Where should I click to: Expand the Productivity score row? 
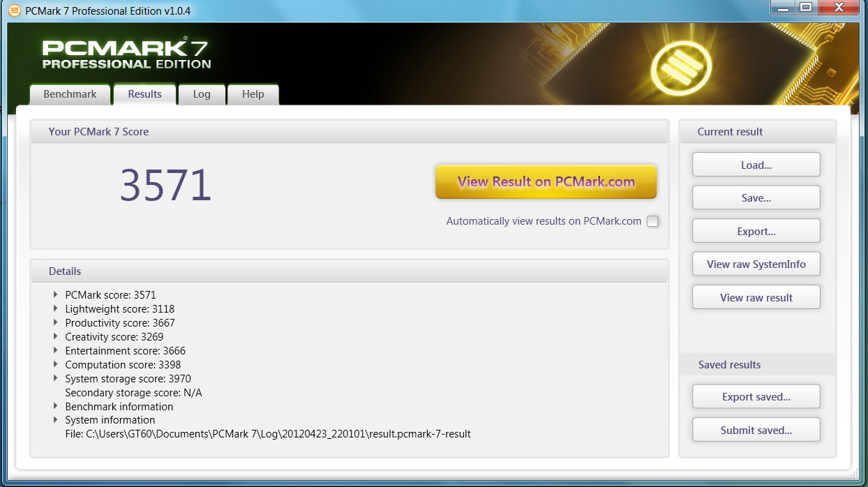56,322
